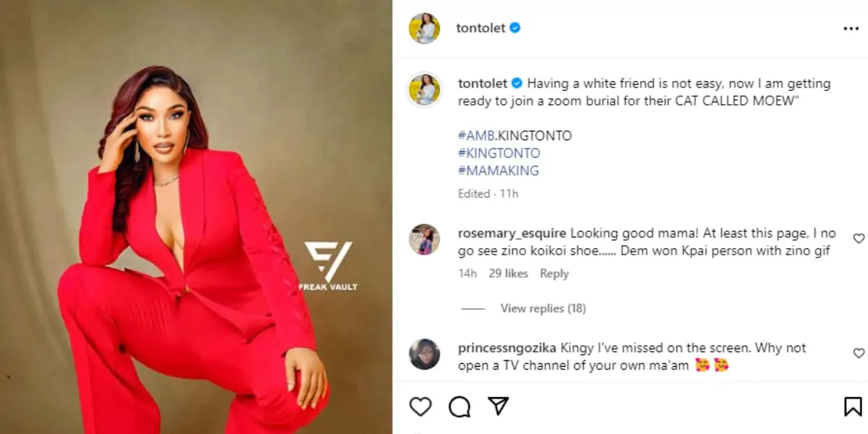868x434 pixels.
Task: Like rosemary_esquire's comment
Action: pos(859,238)
